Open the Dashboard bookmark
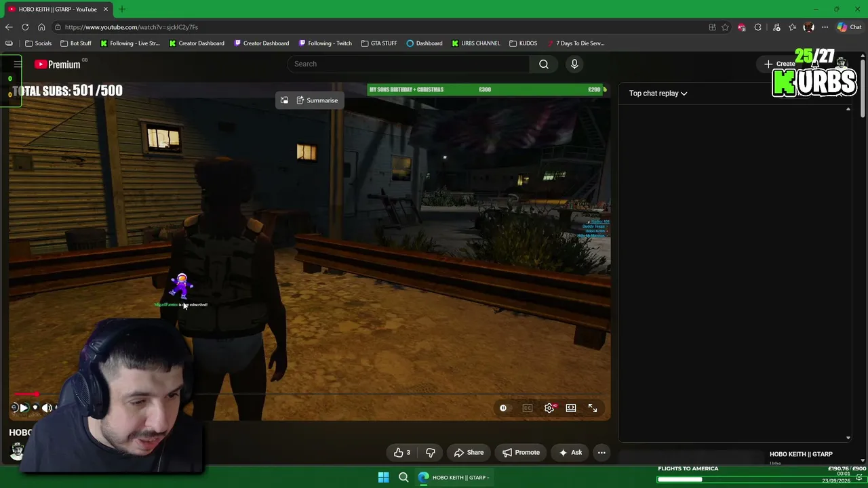The width and height of the screenshot is (868, 488). [425, 43]
